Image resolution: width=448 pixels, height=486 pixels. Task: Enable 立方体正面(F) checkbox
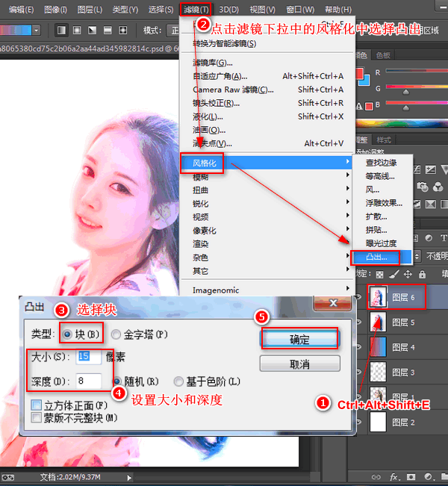37,405
